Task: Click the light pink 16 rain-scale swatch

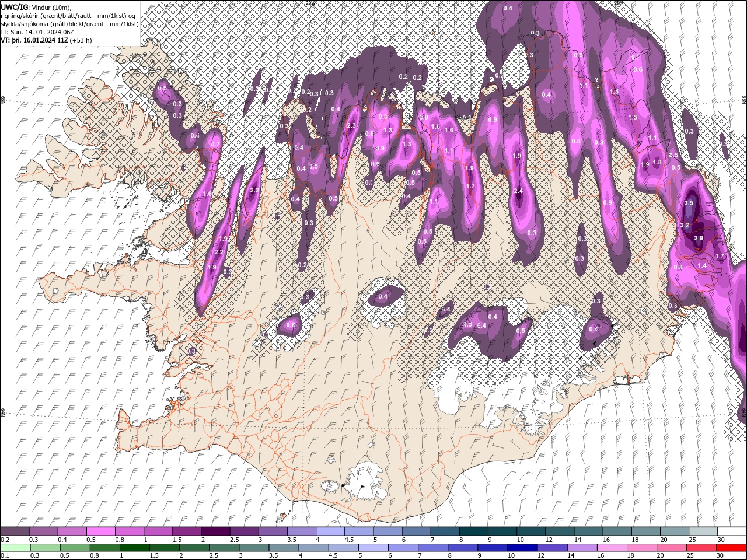Action: [612, 547]
